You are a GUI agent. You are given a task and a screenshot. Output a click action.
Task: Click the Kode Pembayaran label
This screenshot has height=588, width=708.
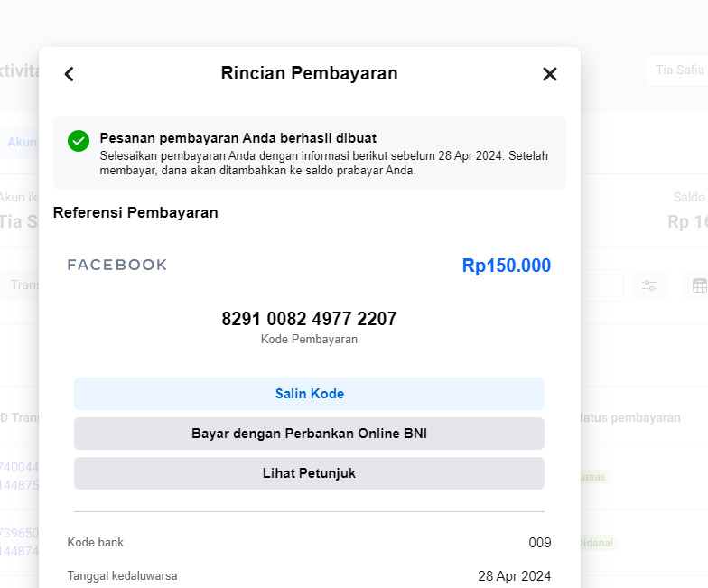309,340
